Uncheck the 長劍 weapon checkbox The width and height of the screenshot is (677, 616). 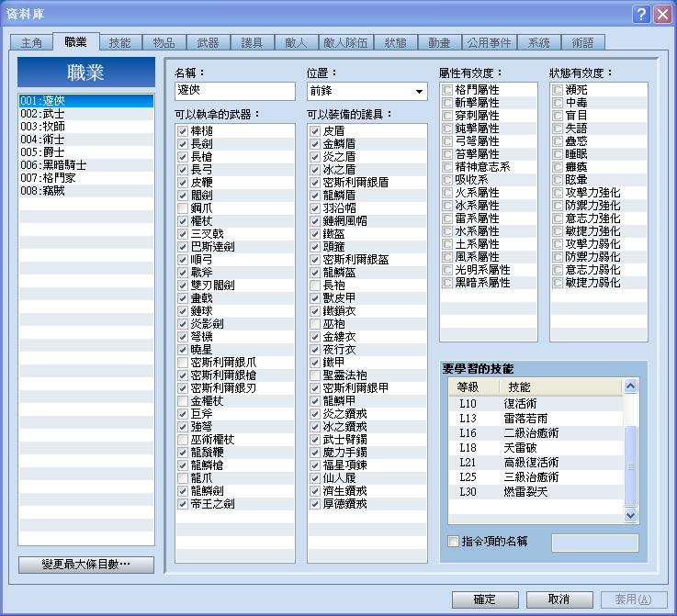[183, 144]
